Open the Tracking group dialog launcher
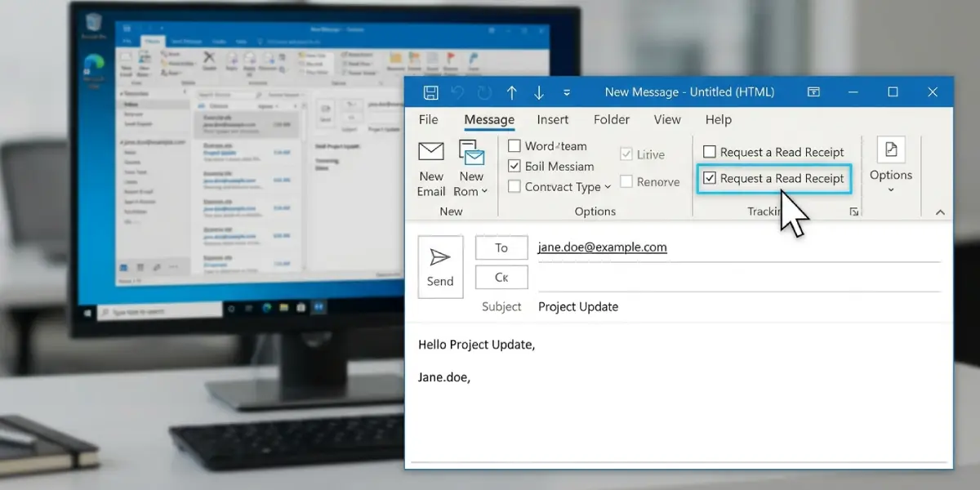 [853, 212]
